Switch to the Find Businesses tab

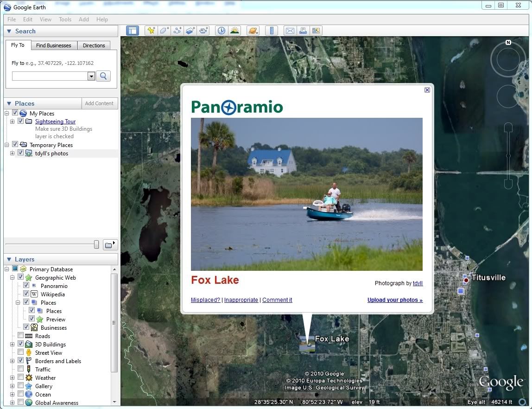(54, 45)
